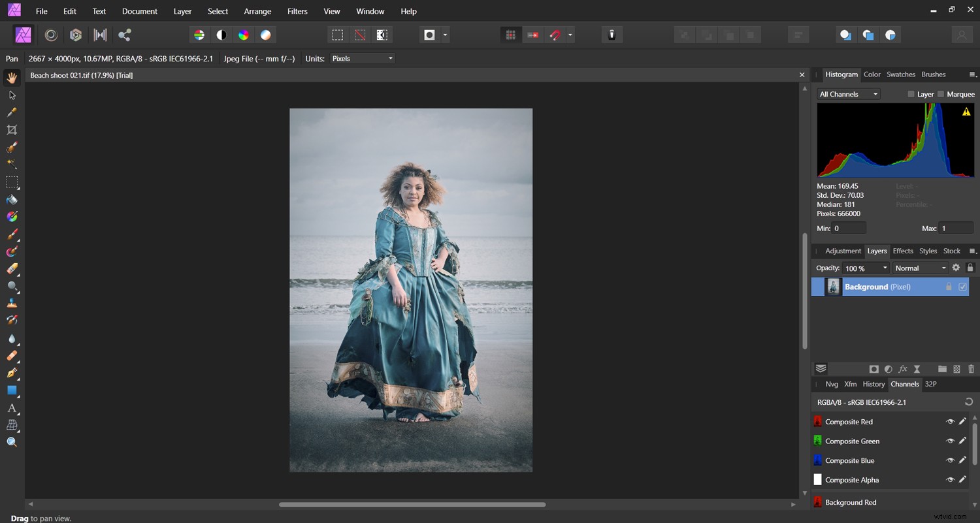Switch to the Swatches tab

pos(901,74)
